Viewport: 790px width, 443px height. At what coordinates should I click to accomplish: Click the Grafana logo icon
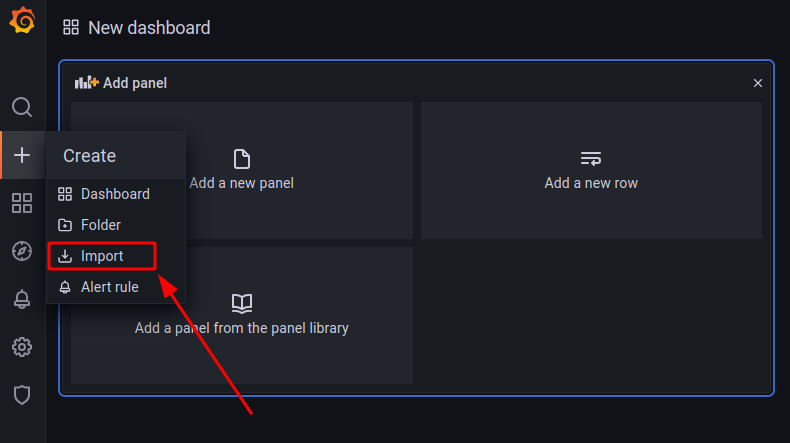[22, 20]
